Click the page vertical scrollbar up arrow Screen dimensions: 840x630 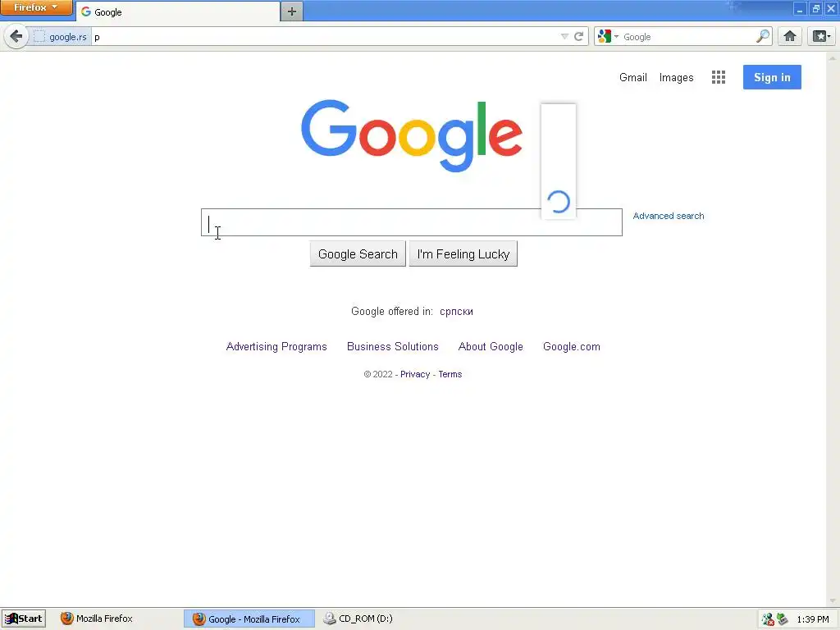click(833, 58)
